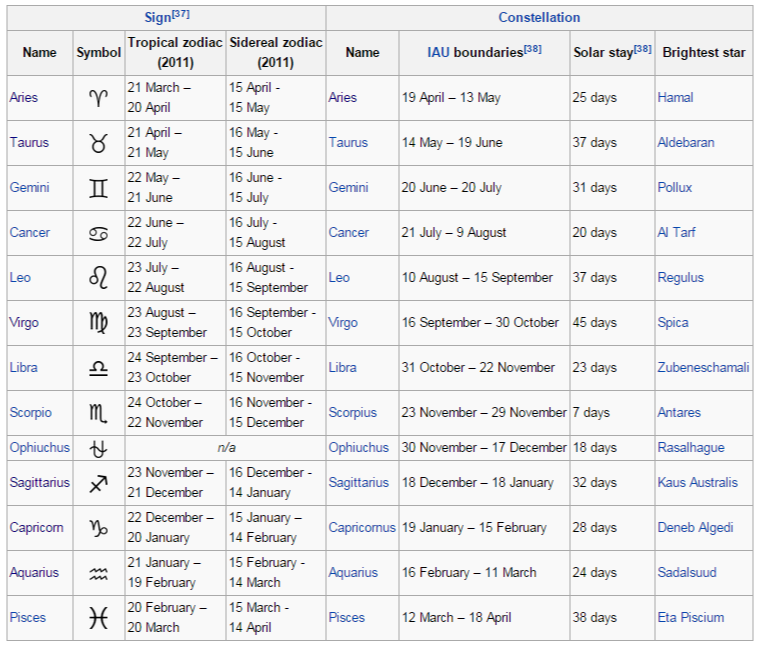
Task: Select the 23 November – 29 November cell
Action: point(484,413)
